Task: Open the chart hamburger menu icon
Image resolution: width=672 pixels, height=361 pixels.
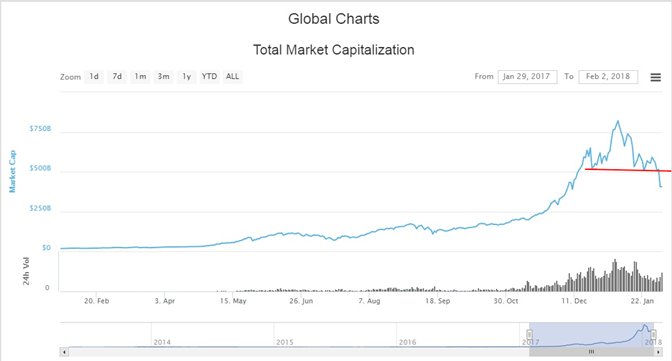Action: [655, 77]
